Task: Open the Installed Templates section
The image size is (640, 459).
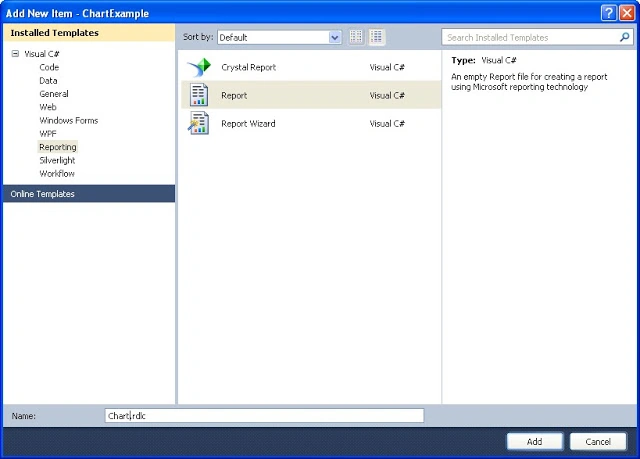Action: click(x=89, y=33)
